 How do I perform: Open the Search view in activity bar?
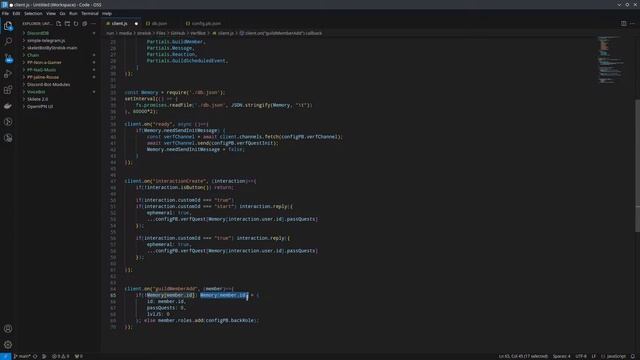point(8,41)
